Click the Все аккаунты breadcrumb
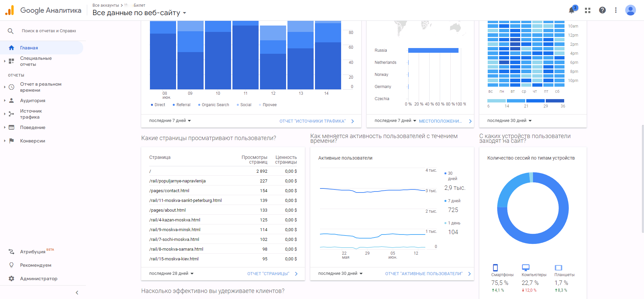 coord(106,5)
